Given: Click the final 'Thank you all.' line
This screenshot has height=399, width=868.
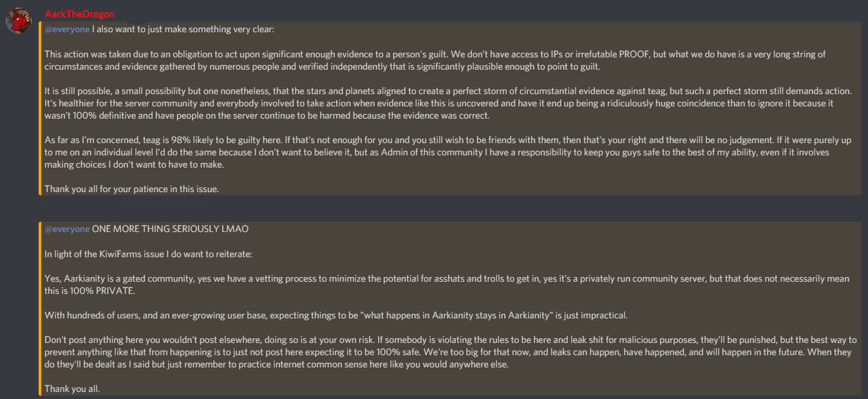Looking at the screenshot, I should (72, 389).
